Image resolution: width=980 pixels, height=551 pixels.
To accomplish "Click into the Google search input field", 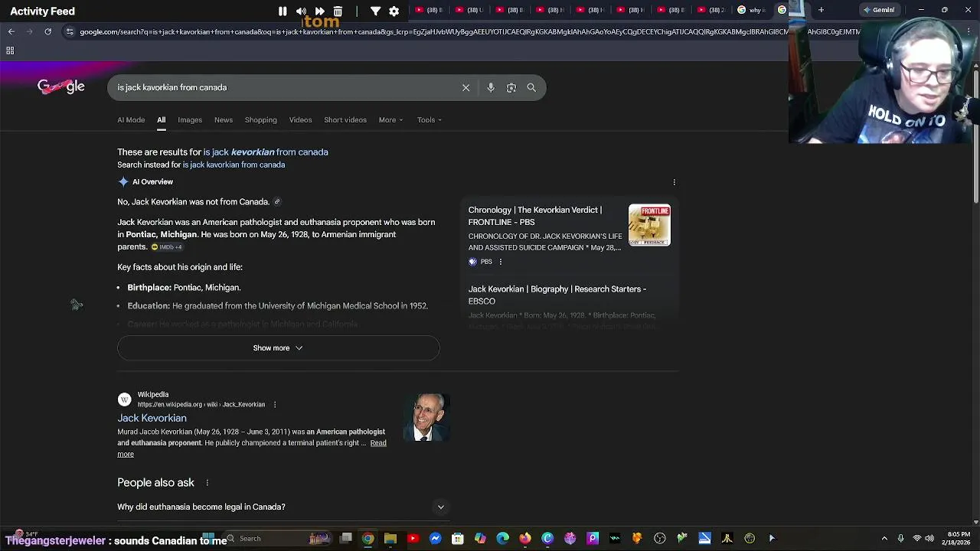I will click(x=287, y=87).
